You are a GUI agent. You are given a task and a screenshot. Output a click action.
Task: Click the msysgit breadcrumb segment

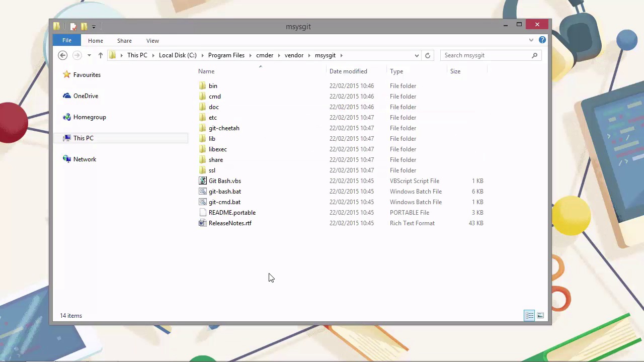325,55
